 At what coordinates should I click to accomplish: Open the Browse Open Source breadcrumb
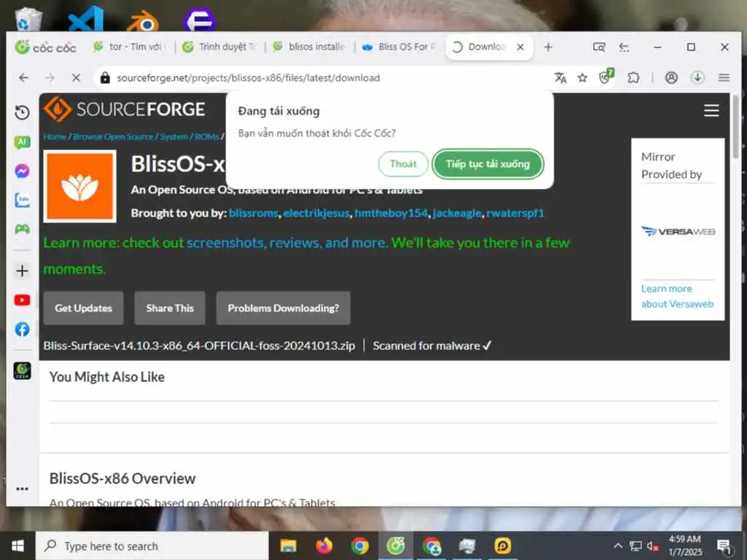click(x=113, y=136)
